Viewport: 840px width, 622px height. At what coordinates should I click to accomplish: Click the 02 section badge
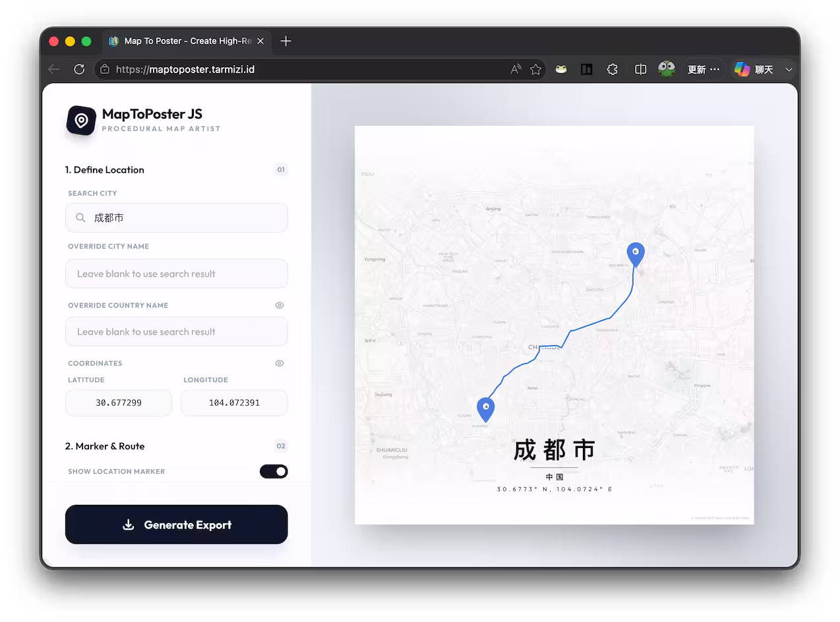coord(281,446)
